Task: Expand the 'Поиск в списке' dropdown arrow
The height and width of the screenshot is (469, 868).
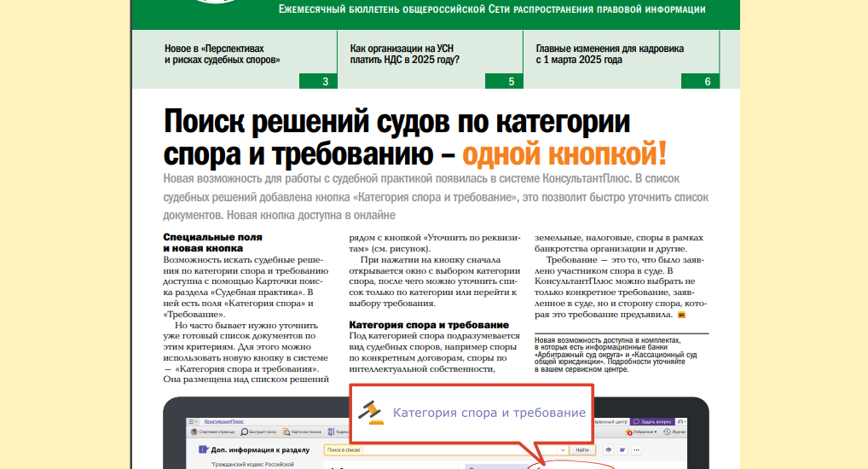Action: pos(563,450)
